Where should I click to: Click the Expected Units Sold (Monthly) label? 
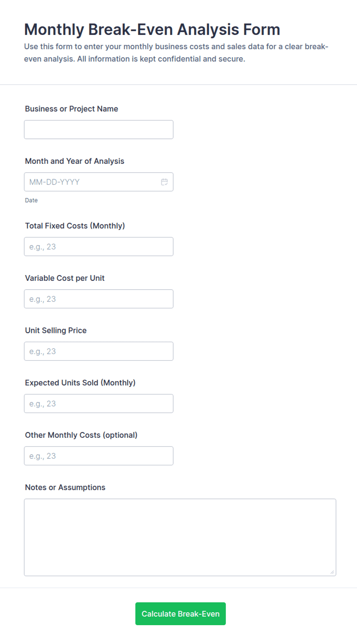click(x=80, y=383)
